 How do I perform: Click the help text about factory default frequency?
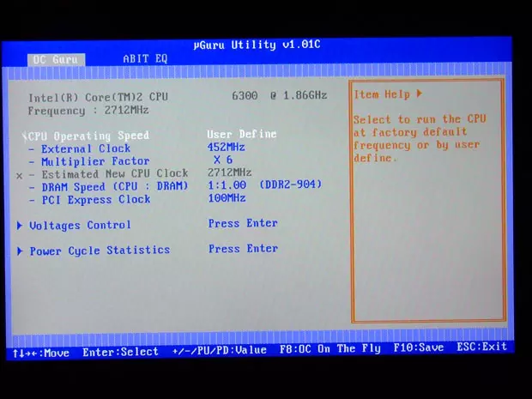420,138
